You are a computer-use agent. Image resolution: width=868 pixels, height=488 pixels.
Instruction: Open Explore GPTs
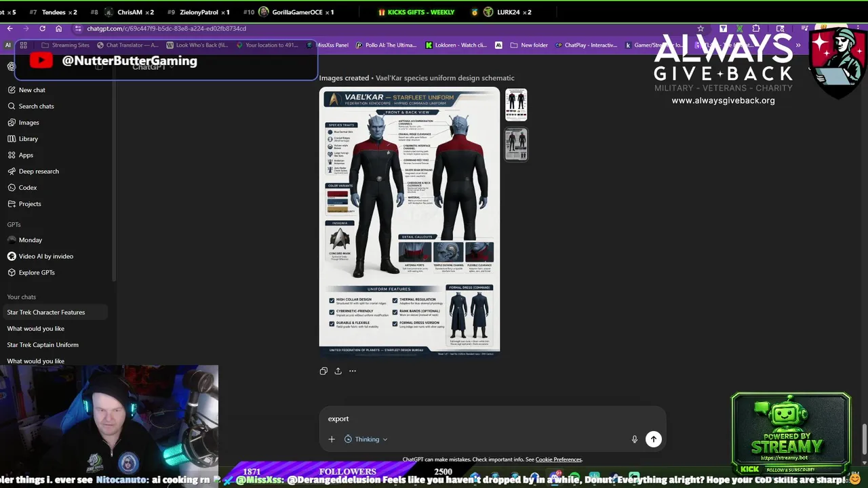(x=32, y=272)
